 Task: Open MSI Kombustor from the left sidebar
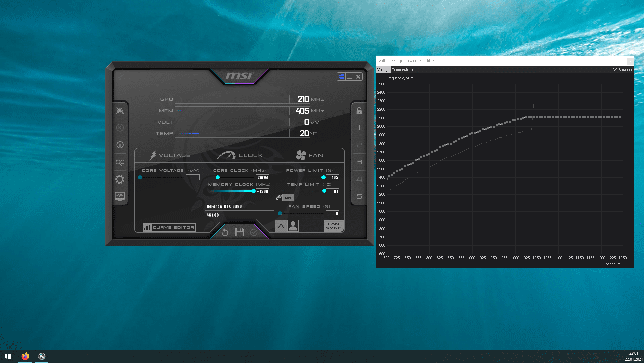point(120,111)
